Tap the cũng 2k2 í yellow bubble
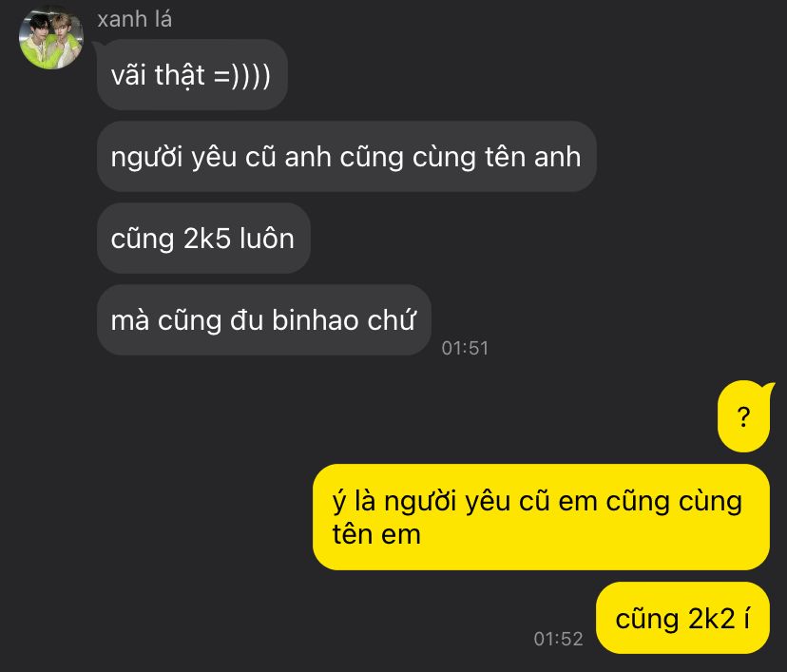Image resolution: width=787 pixels, height=672 pixels. (x=682, y=618)
